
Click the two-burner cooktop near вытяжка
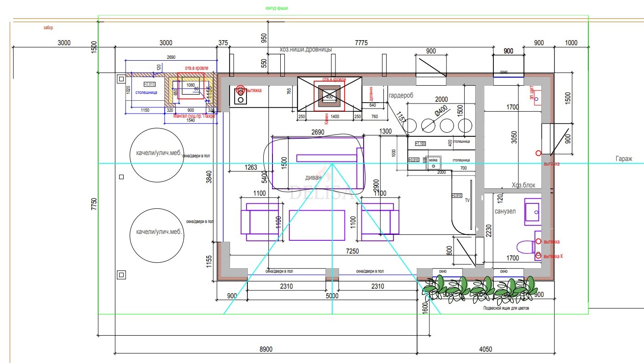click(240, 96)
